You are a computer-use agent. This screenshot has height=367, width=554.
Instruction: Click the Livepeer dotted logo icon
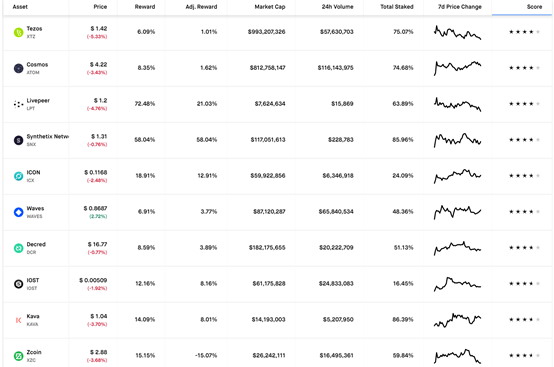(18, 104)
